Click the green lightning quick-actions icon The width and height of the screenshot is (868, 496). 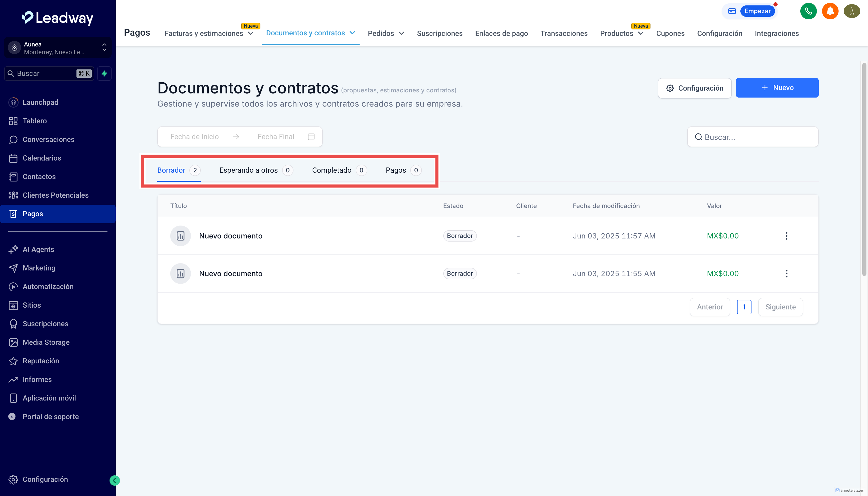[x=104, y=74]
